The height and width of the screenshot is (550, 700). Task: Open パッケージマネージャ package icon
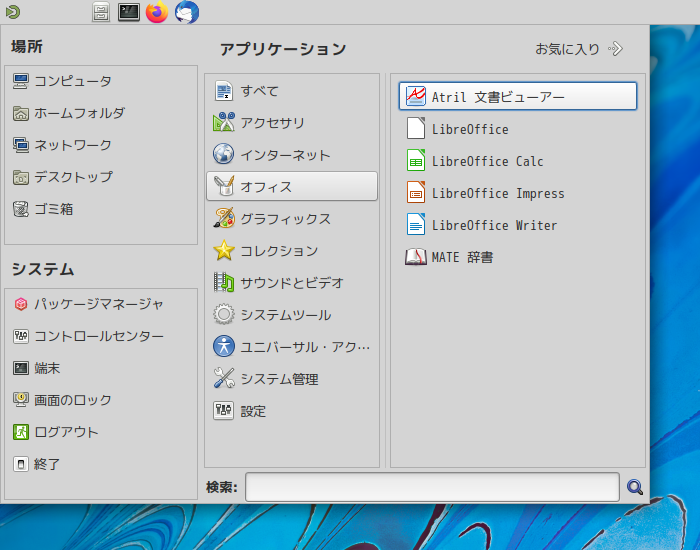(x=21, y=304)
